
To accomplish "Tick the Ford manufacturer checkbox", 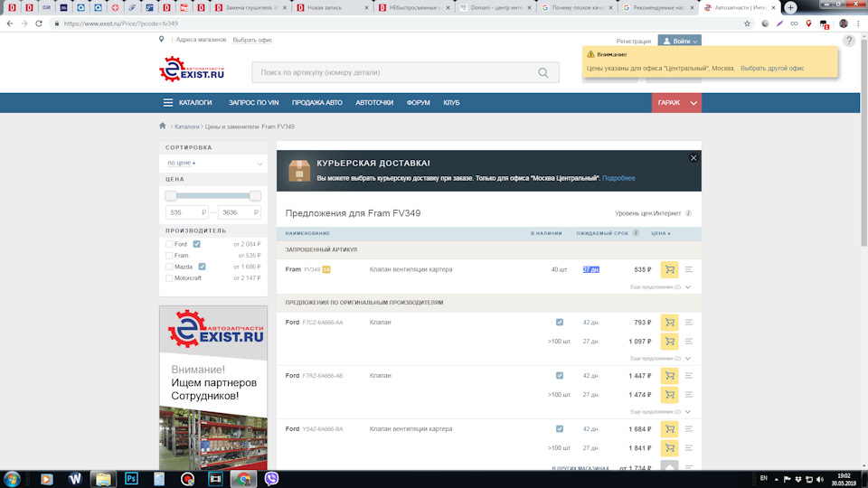I will [x=169, y=244].
